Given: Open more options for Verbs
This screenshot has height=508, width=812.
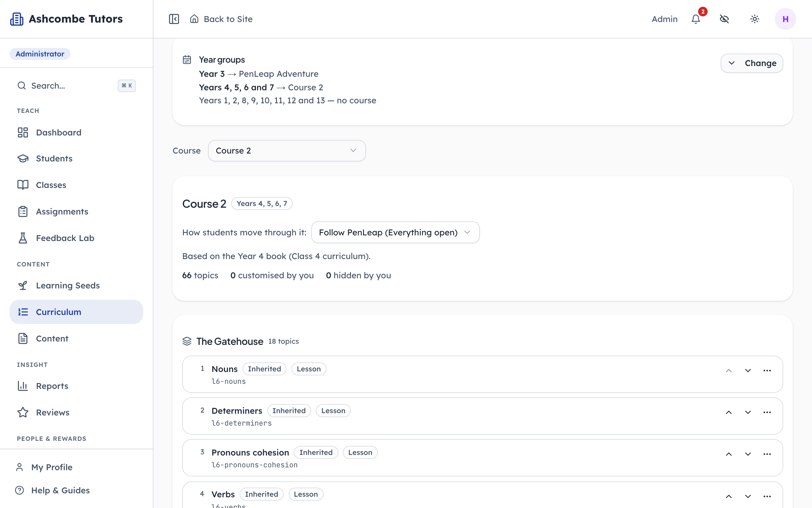Looking at the screenshot, I should [767, 496].
